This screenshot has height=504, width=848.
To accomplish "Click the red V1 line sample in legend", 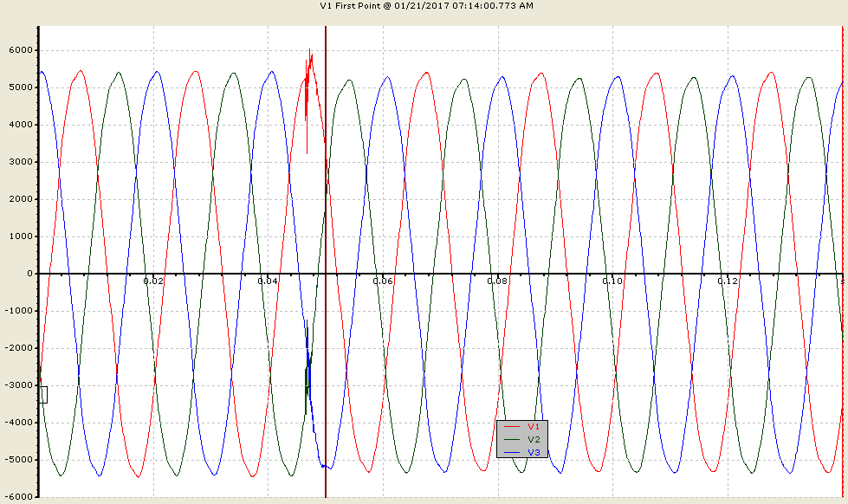I will pyautogui.click(x=512, y=427).
